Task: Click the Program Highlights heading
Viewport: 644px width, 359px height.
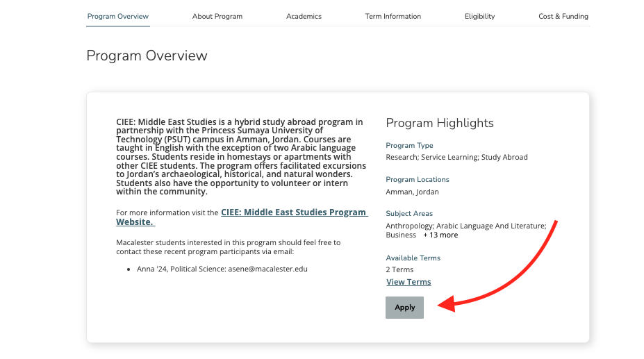Action: click(440, 123)
